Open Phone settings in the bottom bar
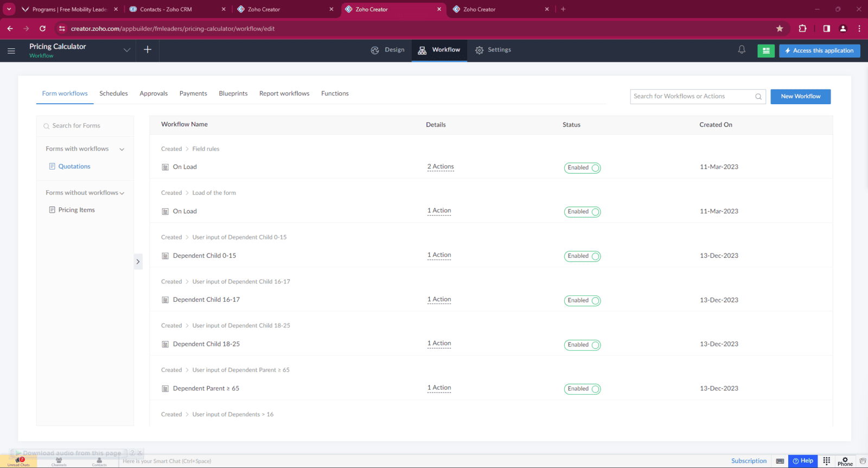Image resolution: width=868 pixels, height=468 pixels. [x=845, y=461]
